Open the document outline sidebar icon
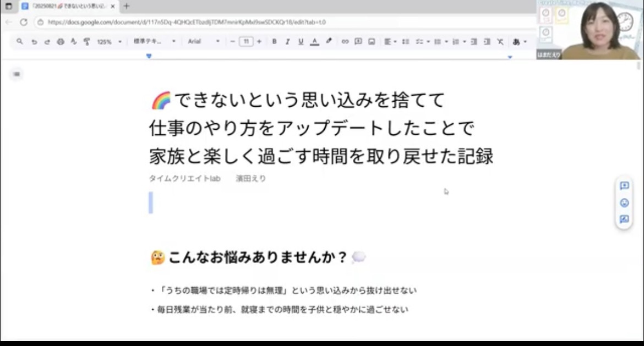This screenshot has width=644, height=346. tap(17, 74)
